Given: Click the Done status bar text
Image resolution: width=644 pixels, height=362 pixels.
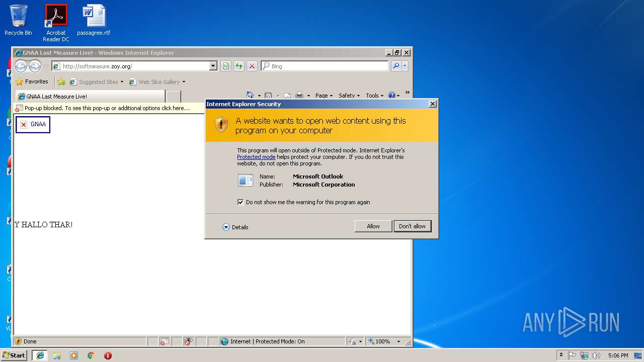Looking at the screenshot, I should (x=30, y=341).
